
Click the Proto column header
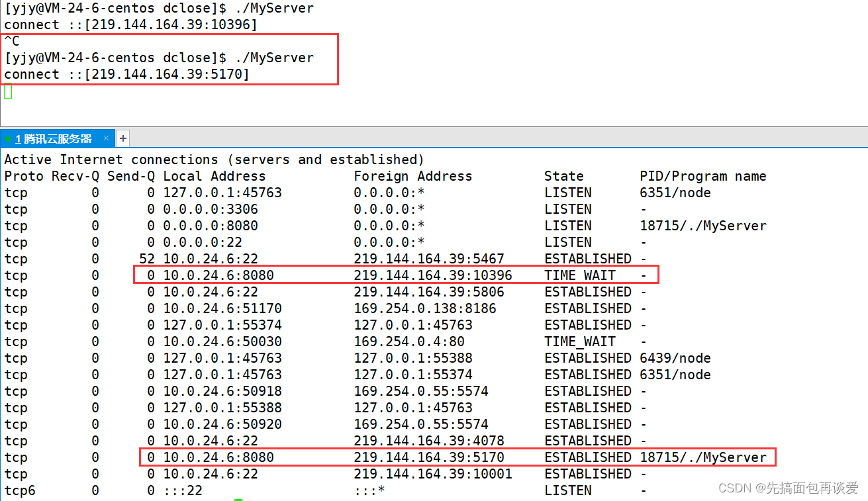click(x=24, y=176)
